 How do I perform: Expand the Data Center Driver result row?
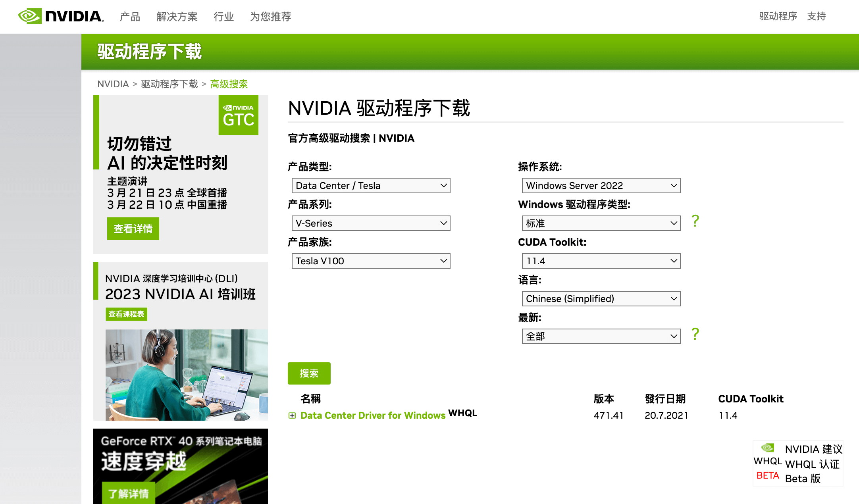[292, 416]
